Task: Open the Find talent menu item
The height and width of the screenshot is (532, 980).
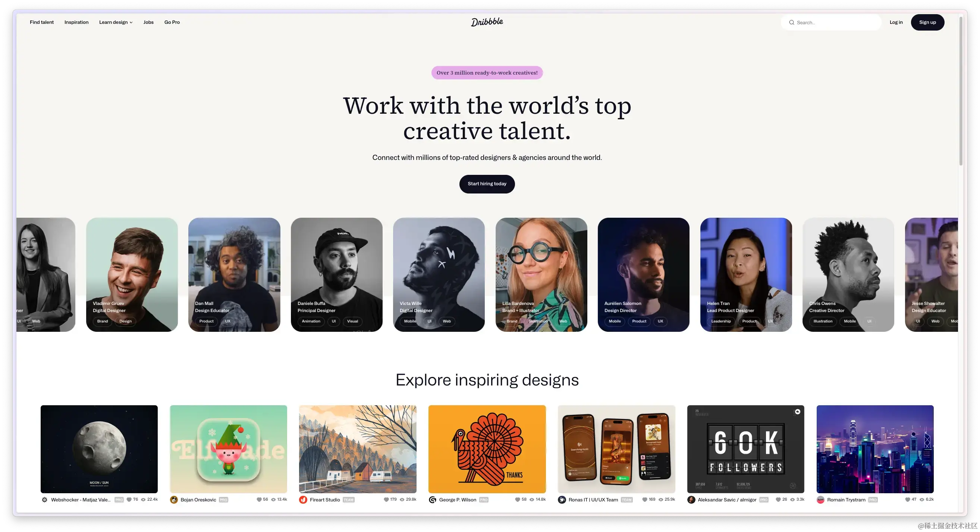Action: click(x=41, y=22)
